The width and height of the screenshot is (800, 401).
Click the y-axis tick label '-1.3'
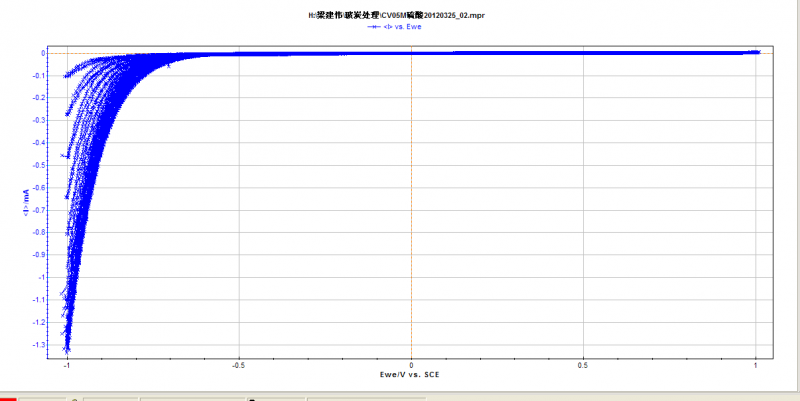coord(39,345)
